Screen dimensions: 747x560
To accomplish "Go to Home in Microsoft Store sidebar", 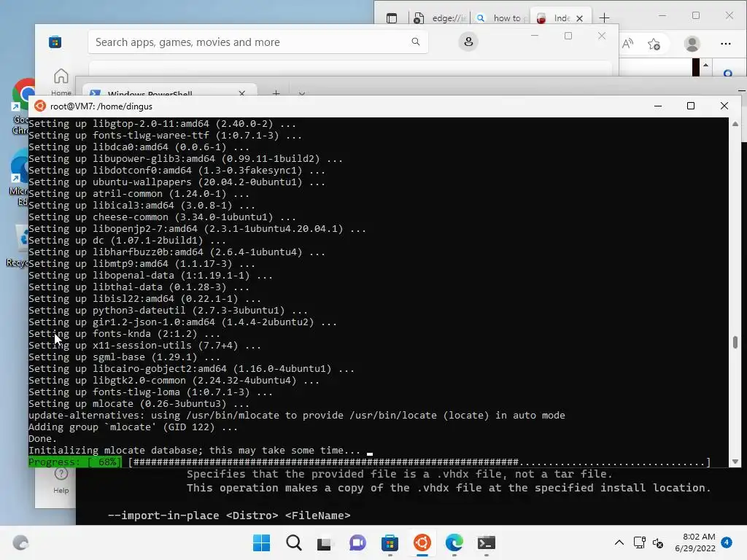I will pyautogui.click(x=61, y=82).
